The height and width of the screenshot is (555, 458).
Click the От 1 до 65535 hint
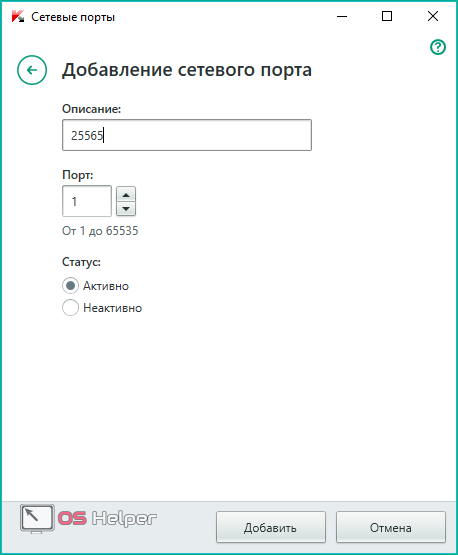100,231
